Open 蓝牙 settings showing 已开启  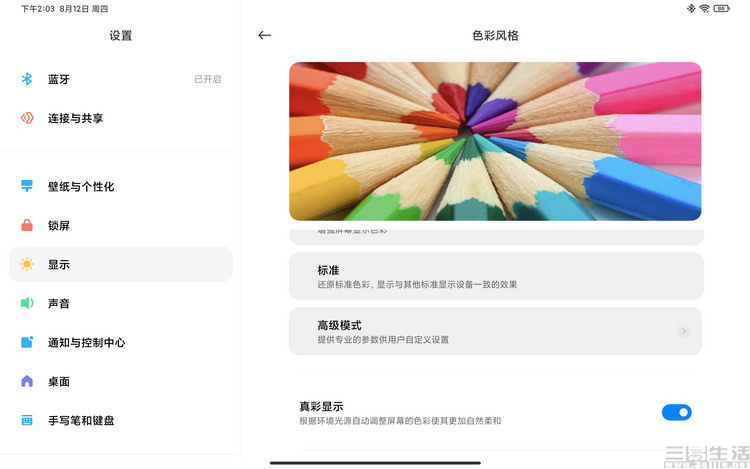point(120,79)
